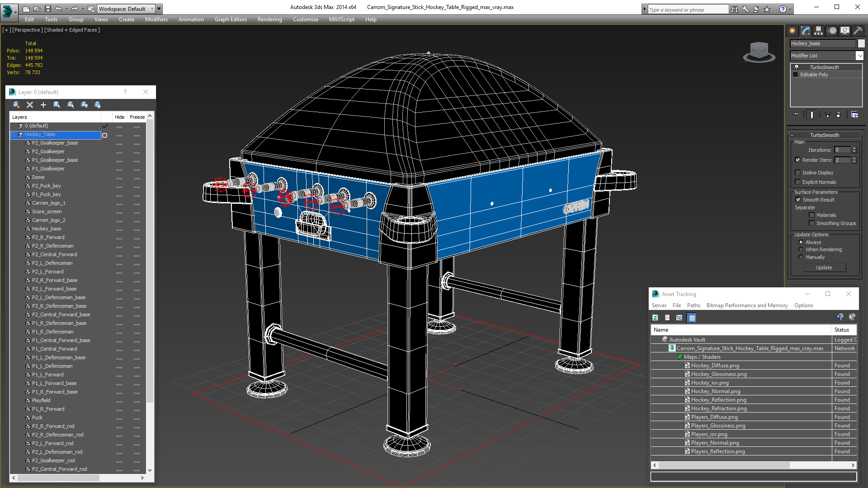
Task: Enable Separate by Materials checkbox
Action: pos(812,215)
